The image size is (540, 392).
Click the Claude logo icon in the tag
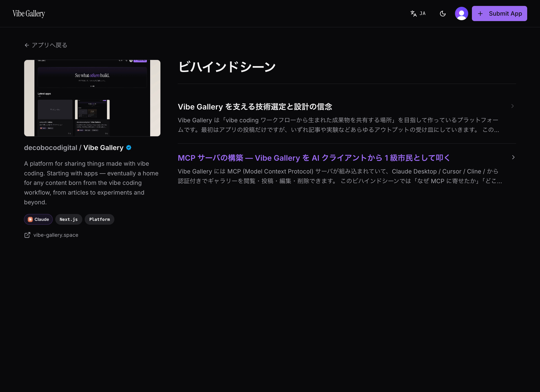30,219
